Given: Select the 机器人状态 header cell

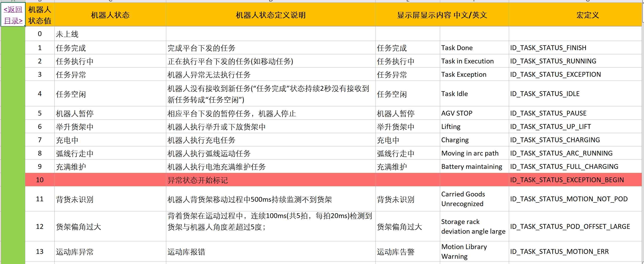Looking at the screenshot, I should click(110, 15).
